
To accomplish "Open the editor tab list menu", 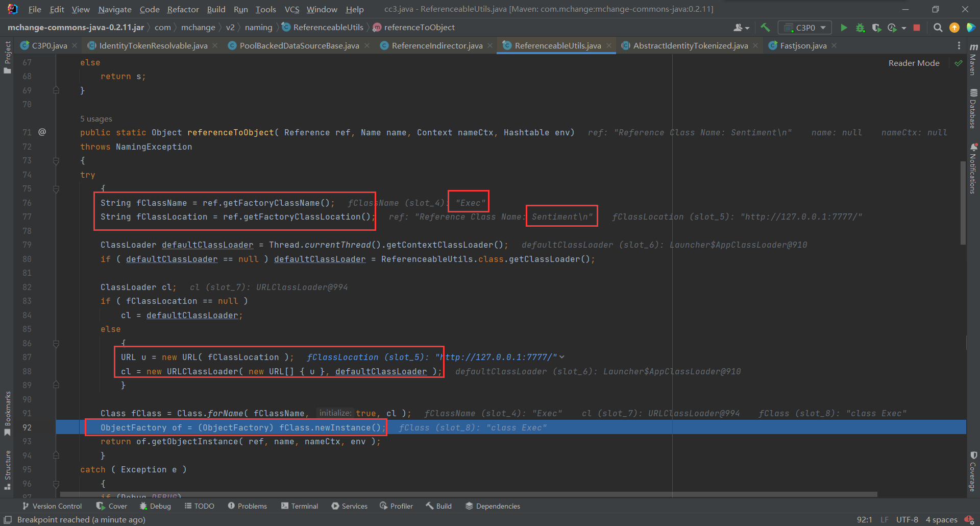I will pyautogui.click(x=959, y=45).
